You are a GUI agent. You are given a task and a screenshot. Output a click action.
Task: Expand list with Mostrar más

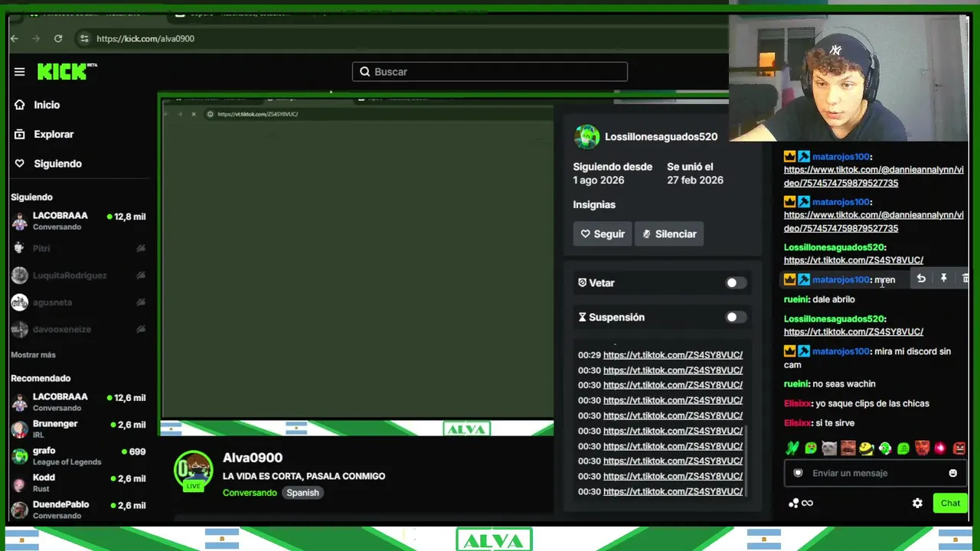[33, 354]
